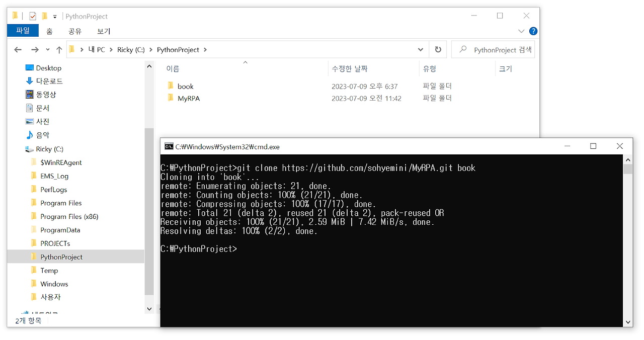
Task: Click the 사용자 folder icon
Action: point(34,297)
